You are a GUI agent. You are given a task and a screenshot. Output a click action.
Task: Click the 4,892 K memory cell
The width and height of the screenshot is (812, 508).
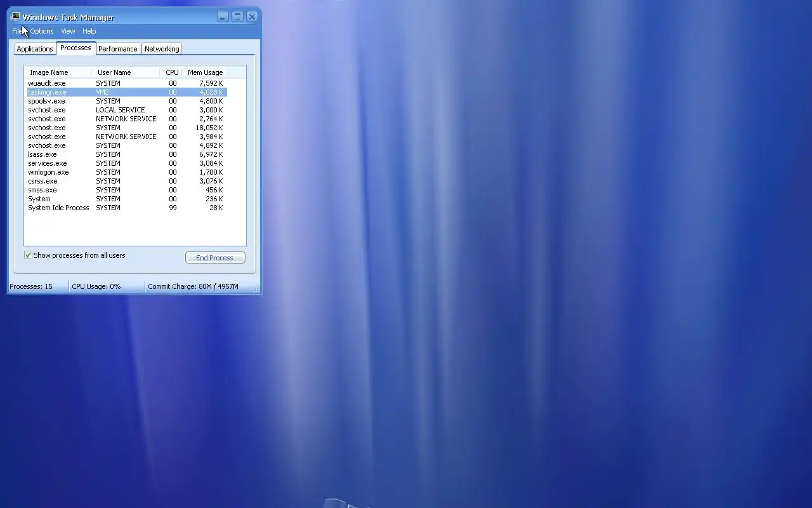tap(211, 145)
